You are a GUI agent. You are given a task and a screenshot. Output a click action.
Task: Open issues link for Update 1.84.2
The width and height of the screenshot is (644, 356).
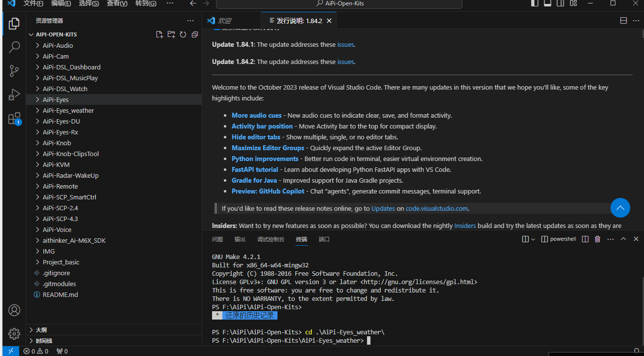[345, 62]
